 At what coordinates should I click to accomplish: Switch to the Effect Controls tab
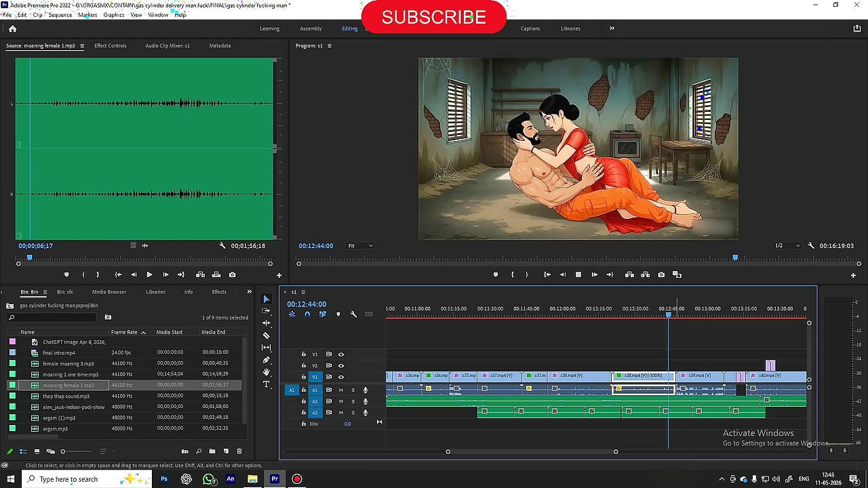111,46
